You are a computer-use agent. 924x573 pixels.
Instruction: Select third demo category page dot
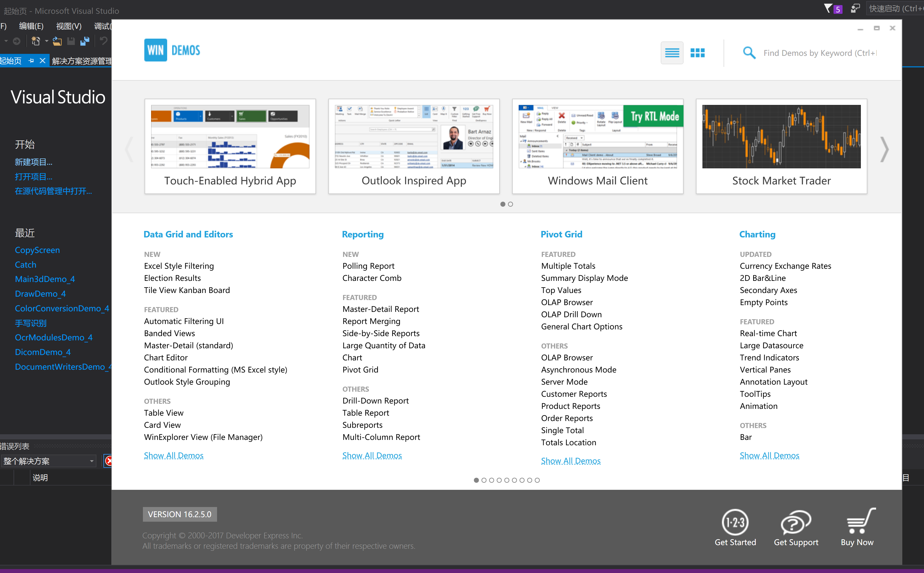coord(491,480)
